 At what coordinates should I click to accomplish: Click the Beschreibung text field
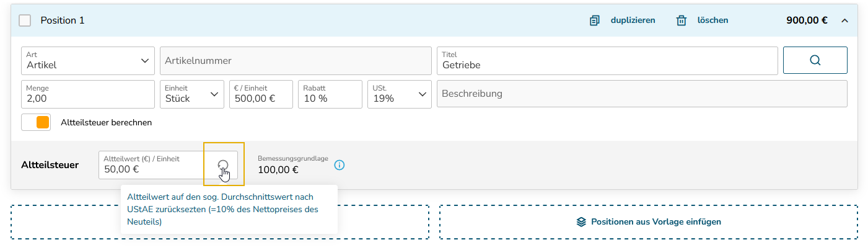click(642, 94)
